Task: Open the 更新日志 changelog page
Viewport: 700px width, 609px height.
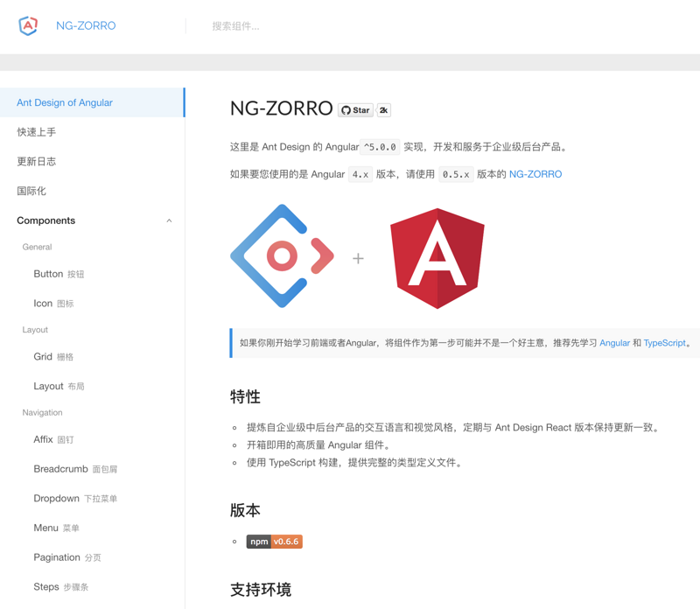Action: coord(92,162)
